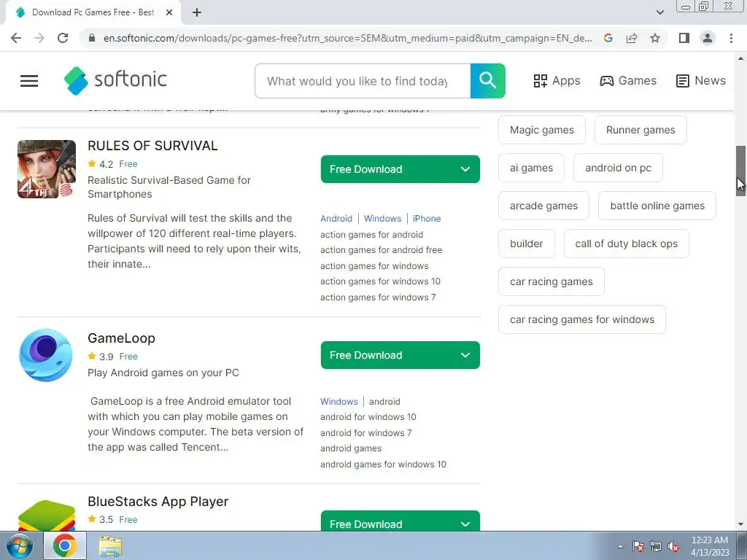Go back with the browser back arrow
This screenshot has height=560, width=747.
(x=16, y=38)
